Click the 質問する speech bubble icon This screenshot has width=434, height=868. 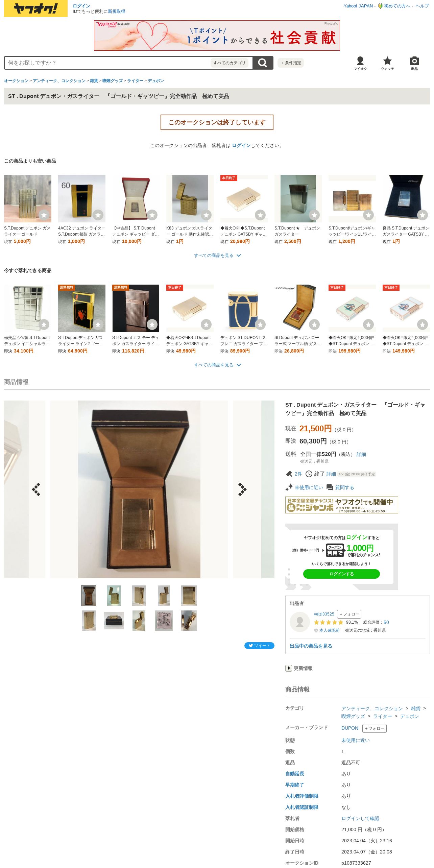pos(330,487)
